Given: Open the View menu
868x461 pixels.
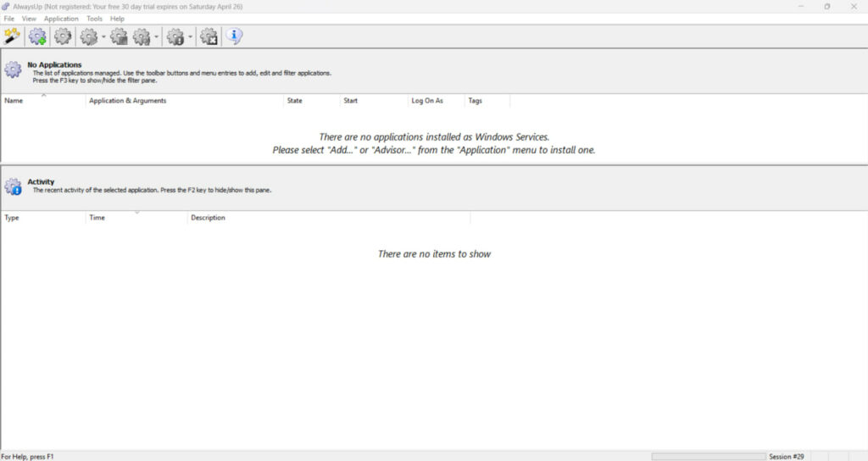Looking at the screenshot, I should tap(29, 19).
